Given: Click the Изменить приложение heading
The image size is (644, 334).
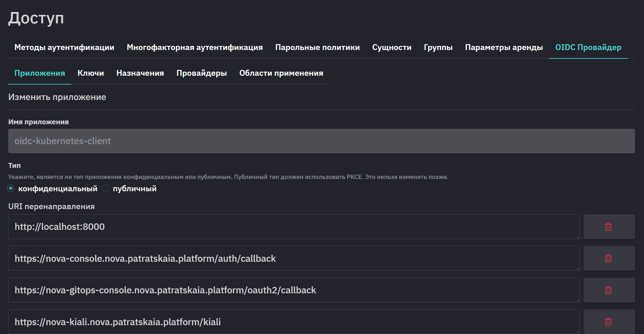Looking at the screenshot, I should (57, 97).
